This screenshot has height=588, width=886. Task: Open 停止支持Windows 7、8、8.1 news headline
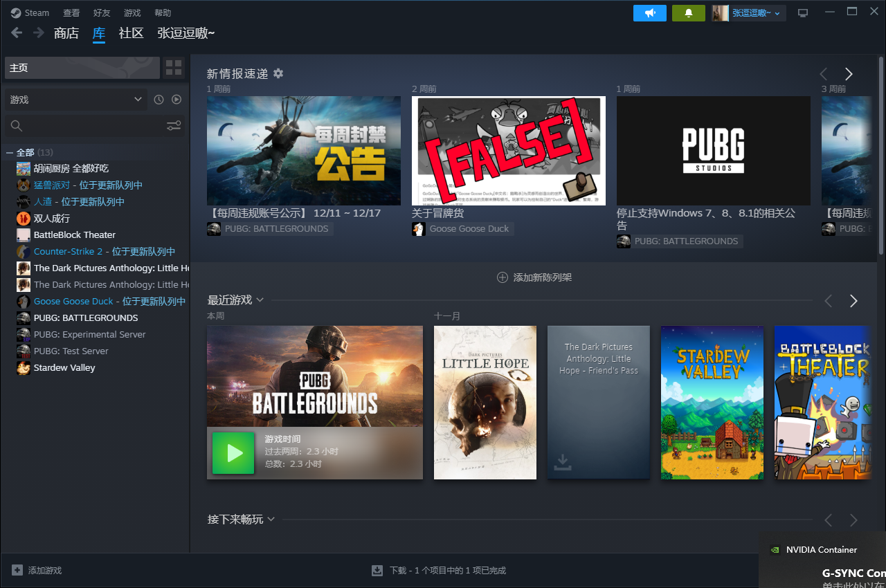[x=706, y=219]
